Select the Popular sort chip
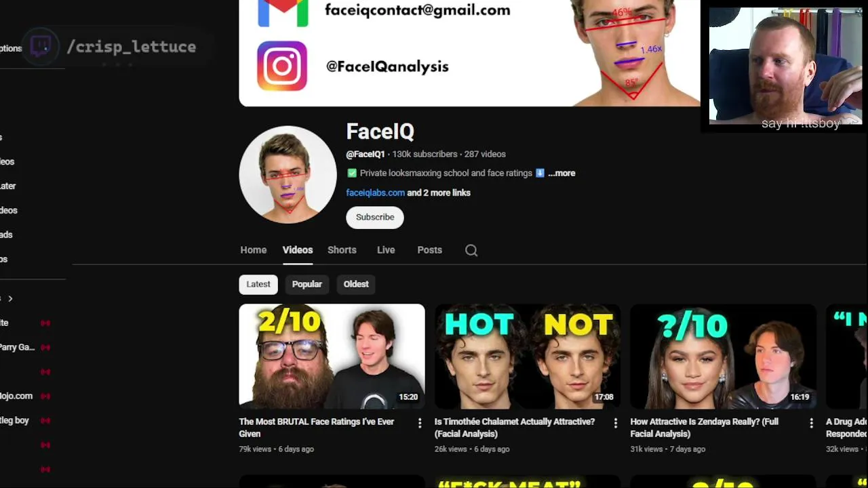The width and height of the screenshot is (868, 488). (x=307, y=284)
